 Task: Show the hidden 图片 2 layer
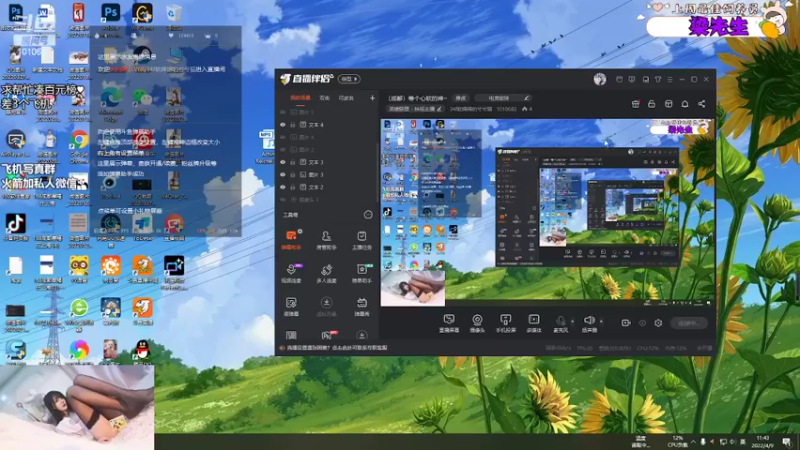pyautogui.click(x=283, y=149)
